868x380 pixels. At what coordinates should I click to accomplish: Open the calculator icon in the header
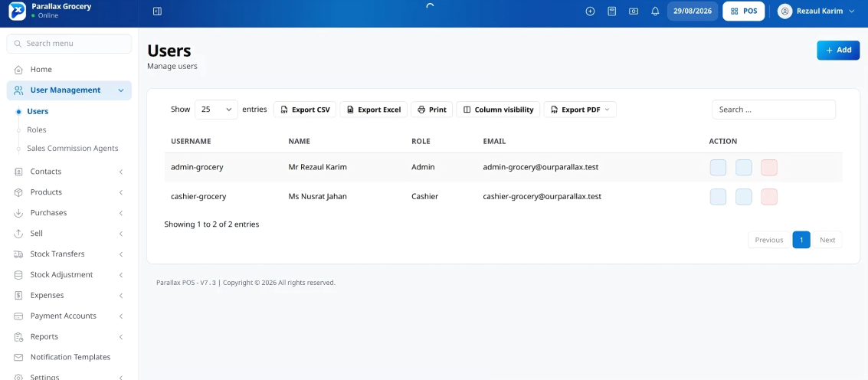coord(611,11)
